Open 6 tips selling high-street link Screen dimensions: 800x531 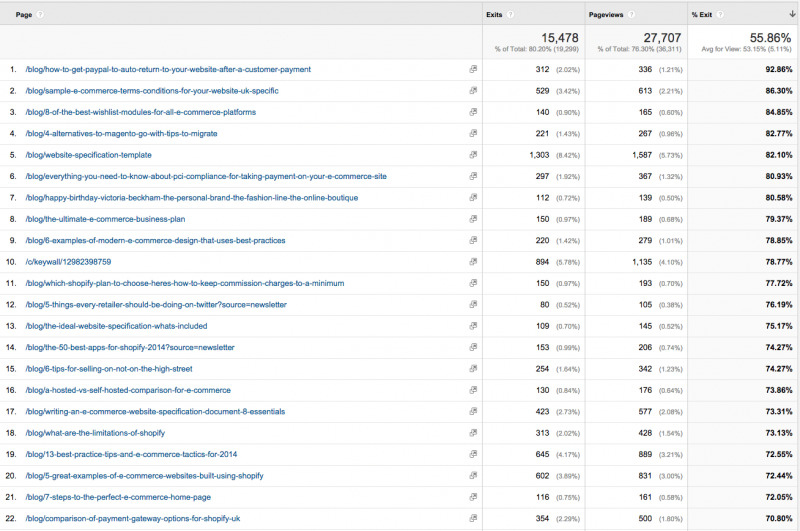point(109,369)
